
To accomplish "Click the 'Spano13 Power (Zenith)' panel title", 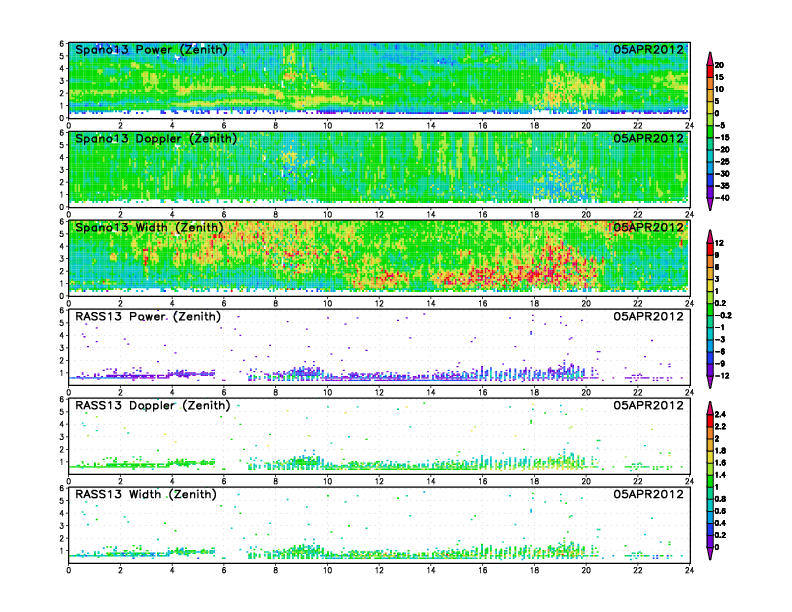I will (151, 50).
